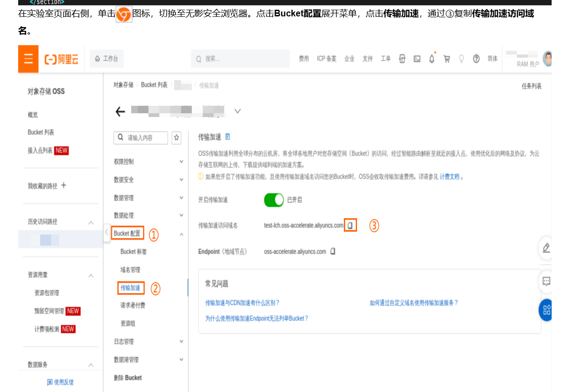Open FAQ 为什么使用传输加速Endpoint无法列举Bucket

pos(257,318)
